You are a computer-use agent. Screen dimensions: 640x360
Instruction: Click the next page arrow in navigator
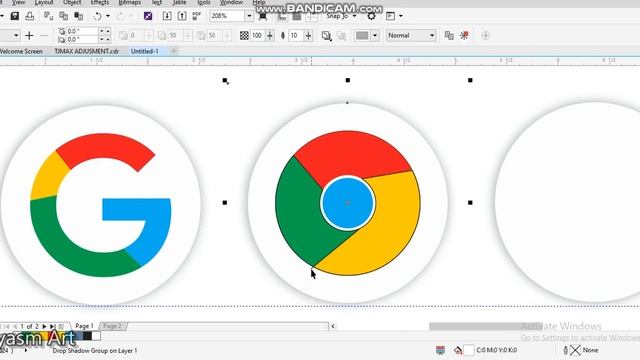[x=44, y=326]
